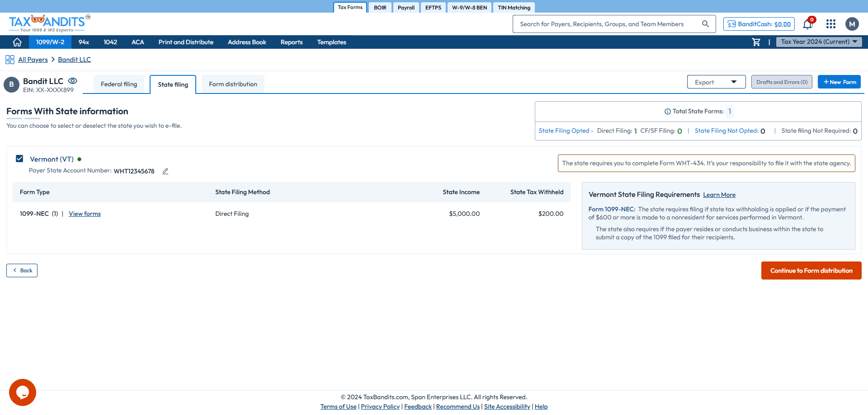The image size is (868, 415).
Task: Open the shopping cart
Action: pos(756,42)
